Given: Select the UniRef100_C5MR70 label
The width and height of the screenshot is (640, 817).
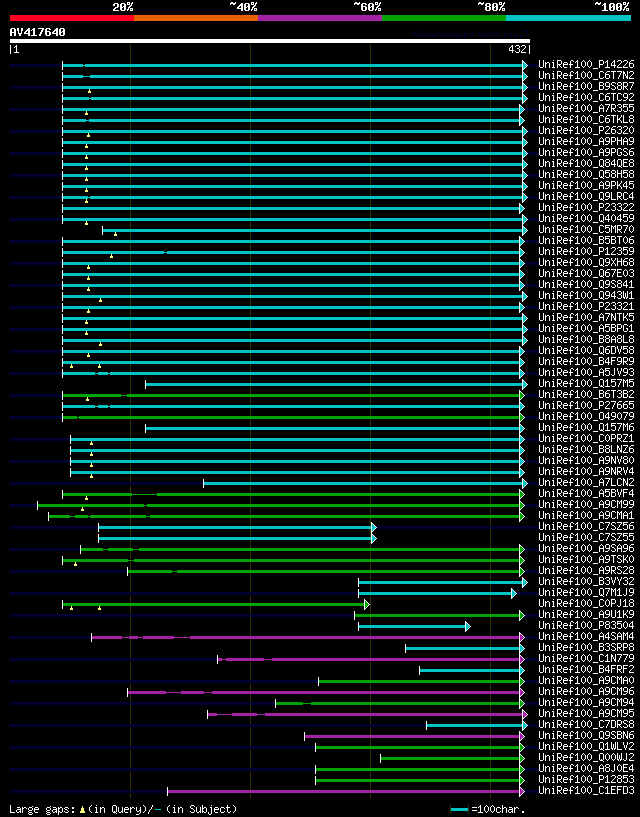Looking at the screenshot, I should 586,229.
